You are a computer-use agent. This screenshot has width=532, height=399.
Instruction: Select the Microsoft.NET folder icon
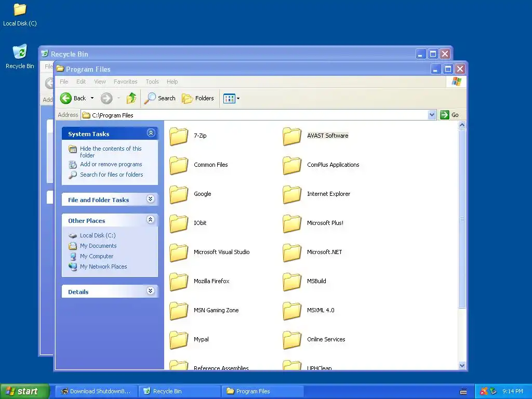coord(292,253)
